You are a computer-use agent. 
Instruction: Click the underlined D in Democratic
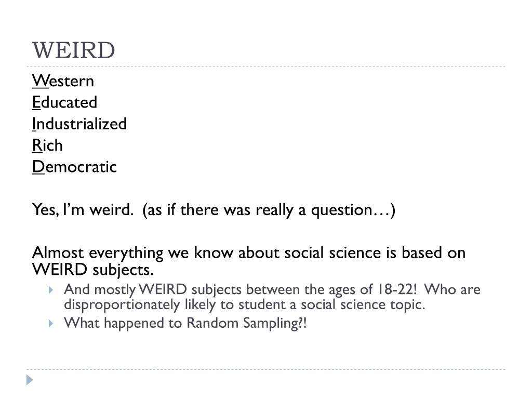(38, 167)
